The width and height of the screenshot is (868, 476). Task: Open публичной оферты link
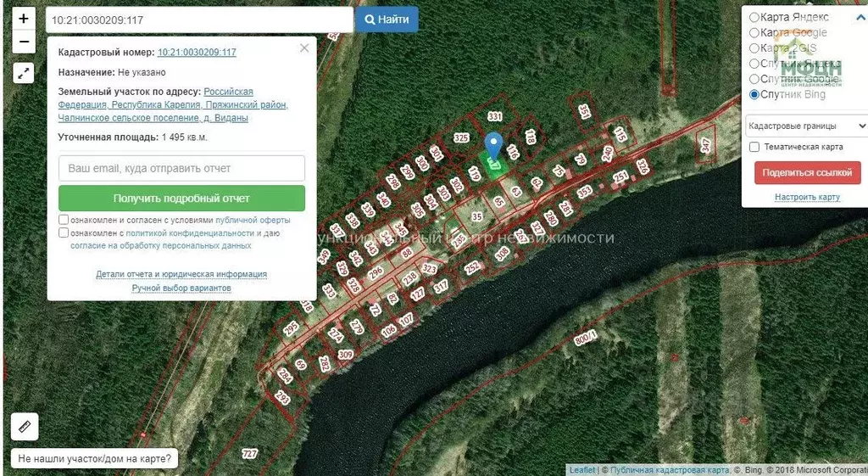pos(253,220)
